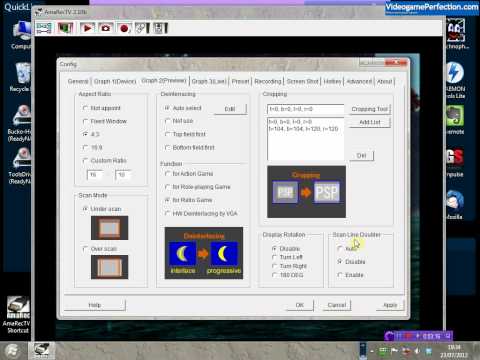Take a screenshot with the camera icon

point(106,28)
